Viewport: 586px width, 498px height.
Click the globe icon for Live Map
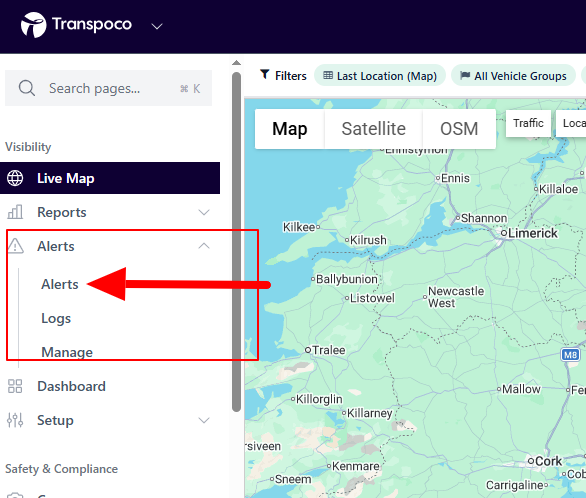(15, 178)
